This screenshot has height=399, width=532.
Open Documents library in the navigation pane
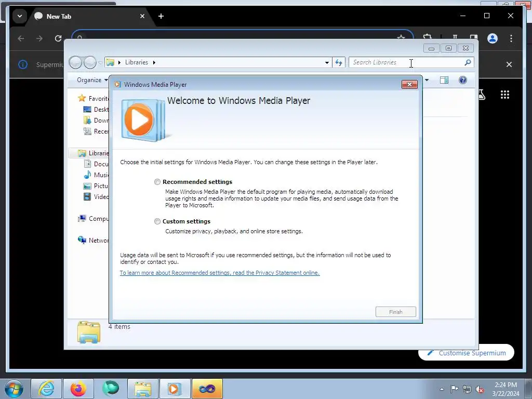(x=96, y=164)
